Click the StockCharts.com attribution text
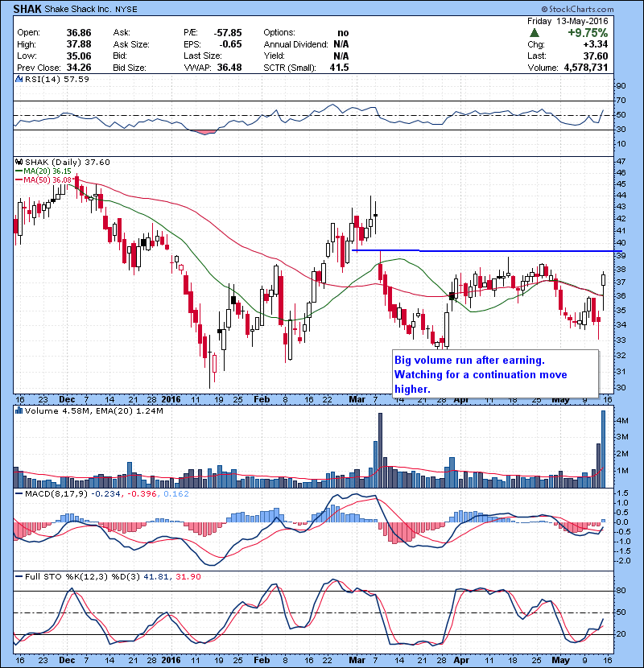 (577, 9)
